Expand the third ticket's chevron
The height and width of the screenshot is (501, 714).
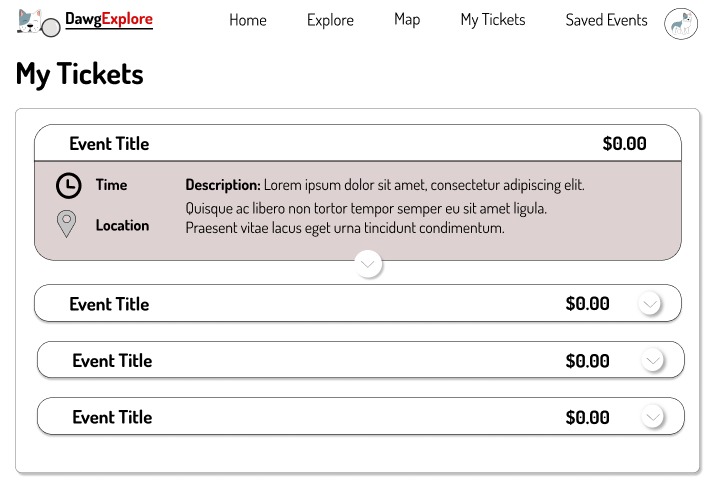click(x=654, y=360)
